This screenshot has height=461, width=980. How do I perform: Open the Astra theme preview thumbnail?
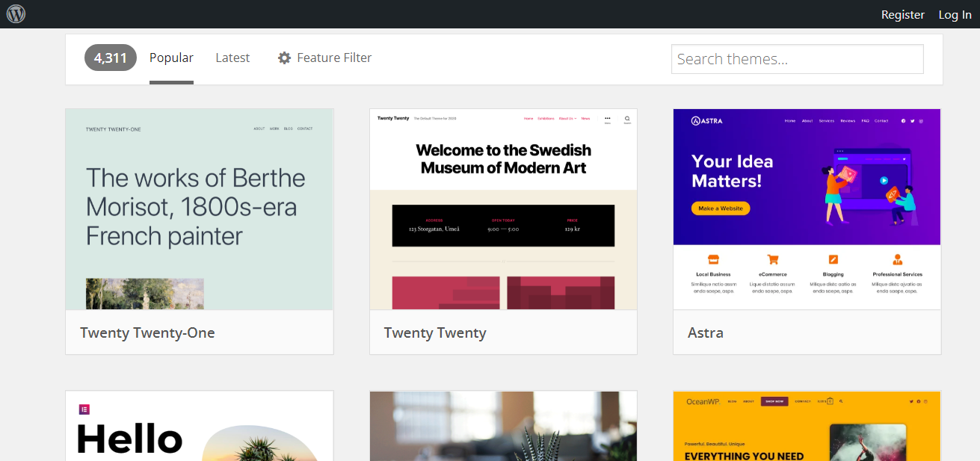(x=807, y=209)
